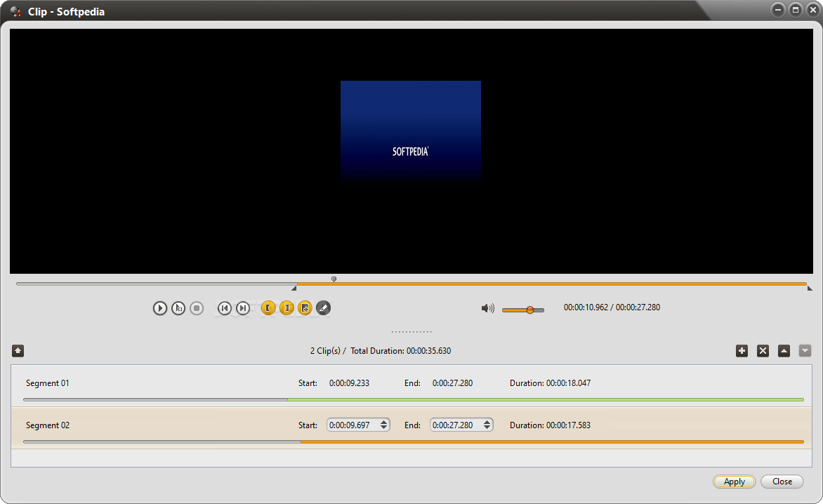Click the playhead marker on the timeline
The width and height of the screenshot is (823, 504).
coord(334,279)
